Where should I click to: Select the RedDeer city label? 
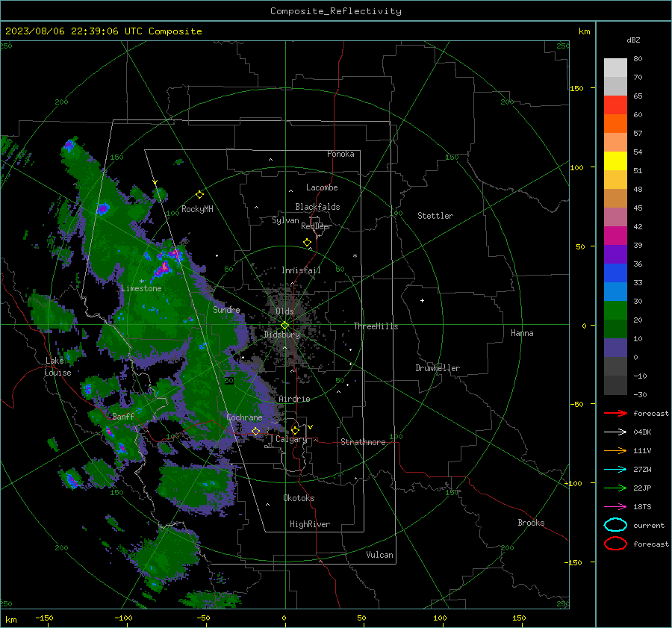pyautogui.click(x=317, y=226)
